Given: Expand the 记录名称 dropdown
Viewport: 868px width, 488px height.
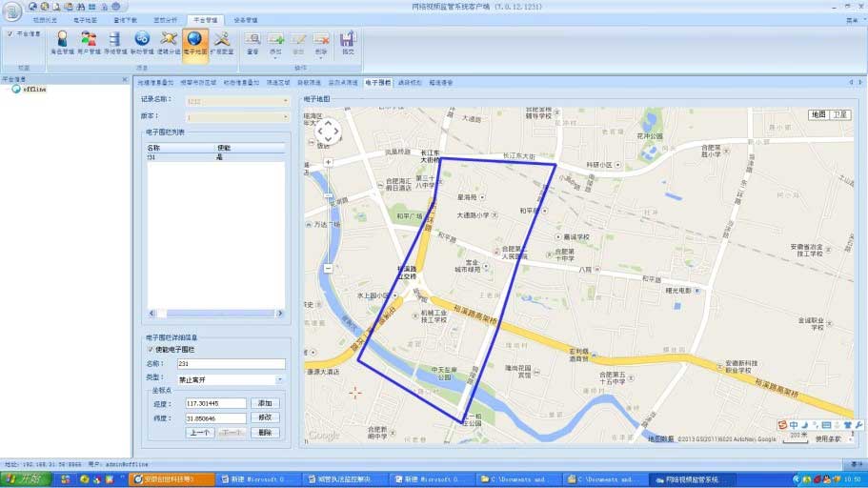Looking at the screenshot, I should pos(285,99).
